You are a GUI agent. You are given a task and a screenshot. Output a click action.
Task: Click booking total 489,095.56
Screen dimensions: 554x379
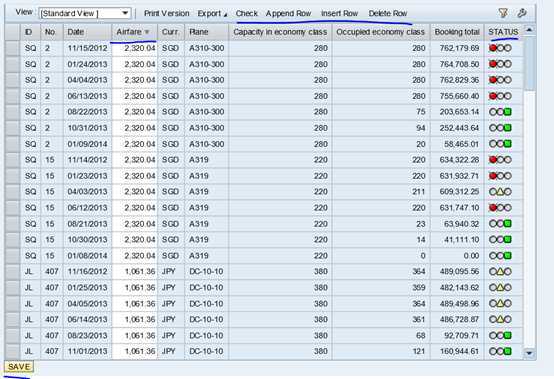pyautogui.click(x=459, y=272)
